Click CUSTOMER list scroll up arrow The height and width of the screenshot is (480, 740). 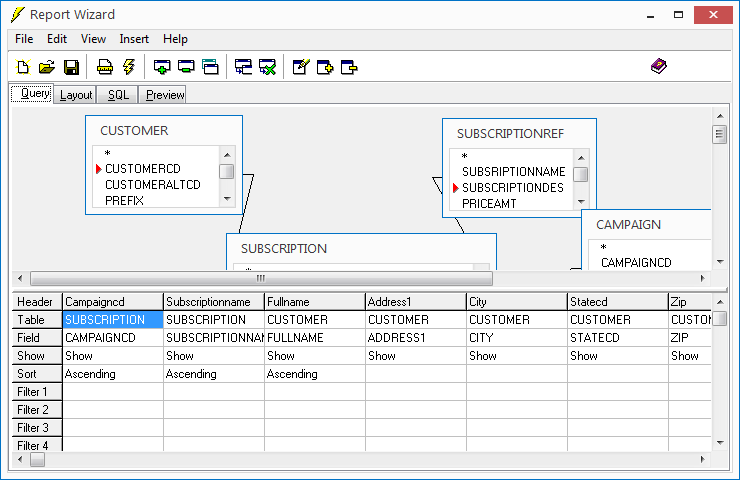[227, 155]
